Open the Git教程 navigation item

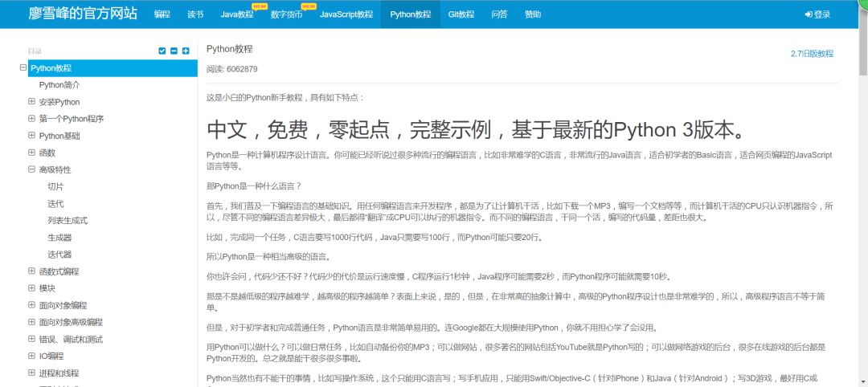(x=461, y=14)
